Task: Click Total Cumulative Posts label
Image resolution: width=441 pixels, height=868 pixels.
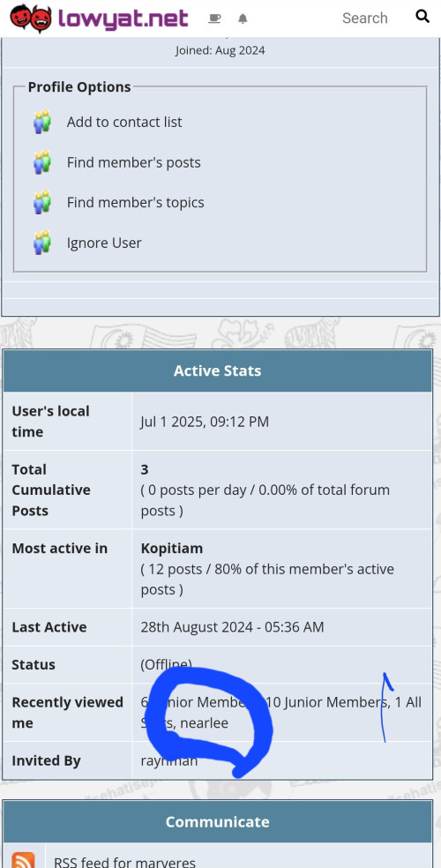Action: (51, 490)
